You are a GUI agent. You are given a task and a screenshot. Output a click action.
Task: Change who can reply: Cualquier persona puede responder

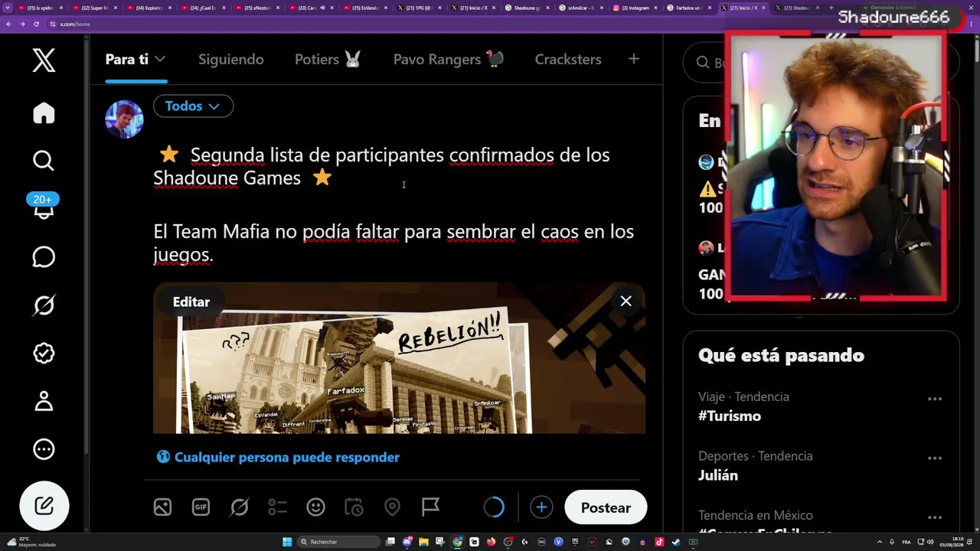tap(278, 457)
